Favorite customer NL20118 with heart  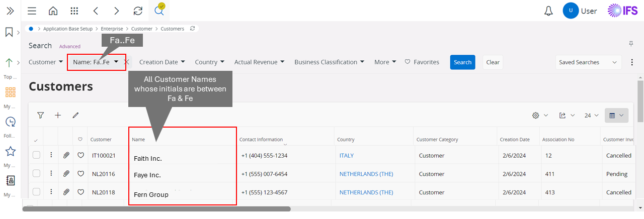point(80,192)
